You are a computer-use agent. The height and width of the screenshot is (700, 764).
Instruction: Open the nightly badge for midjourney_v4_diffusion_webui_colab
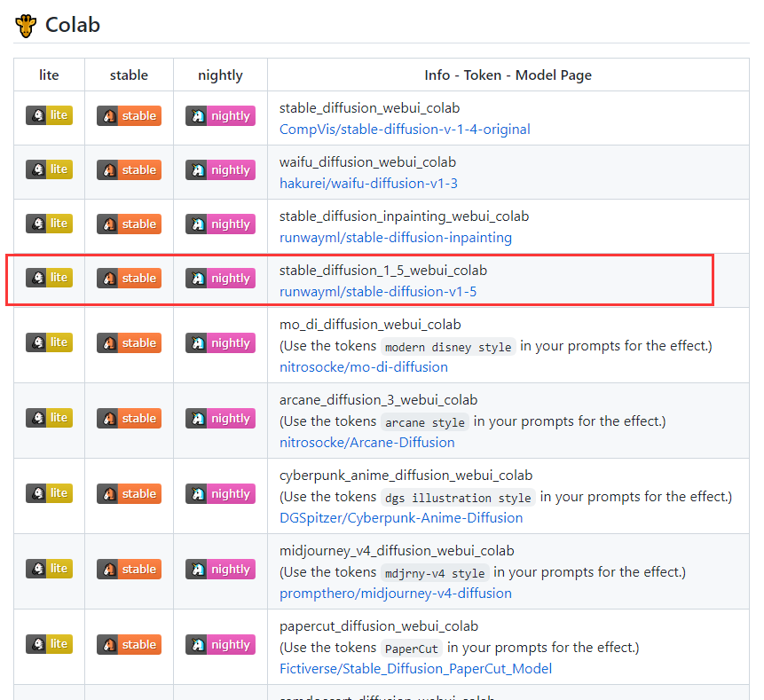tap(220, 569)
